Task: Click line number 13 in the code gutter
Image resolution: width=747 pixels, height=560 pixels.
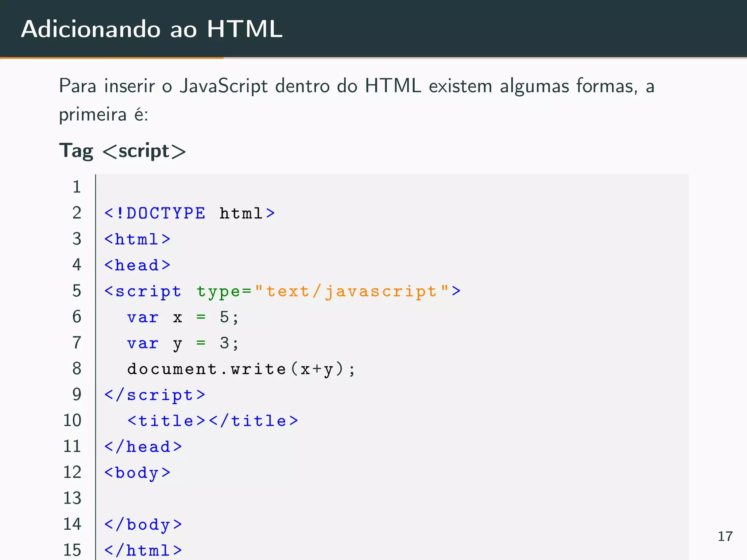Action: click(72, 498)
